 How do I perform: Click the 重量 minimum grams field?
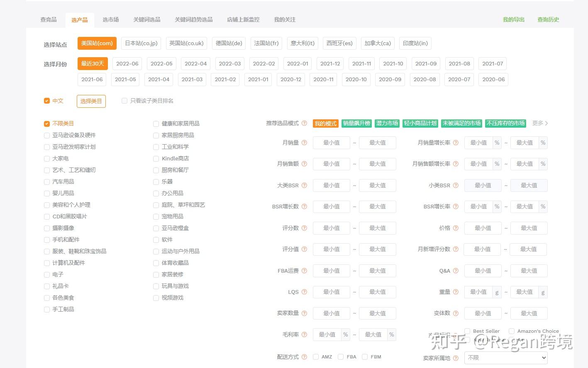pos(478,292)
